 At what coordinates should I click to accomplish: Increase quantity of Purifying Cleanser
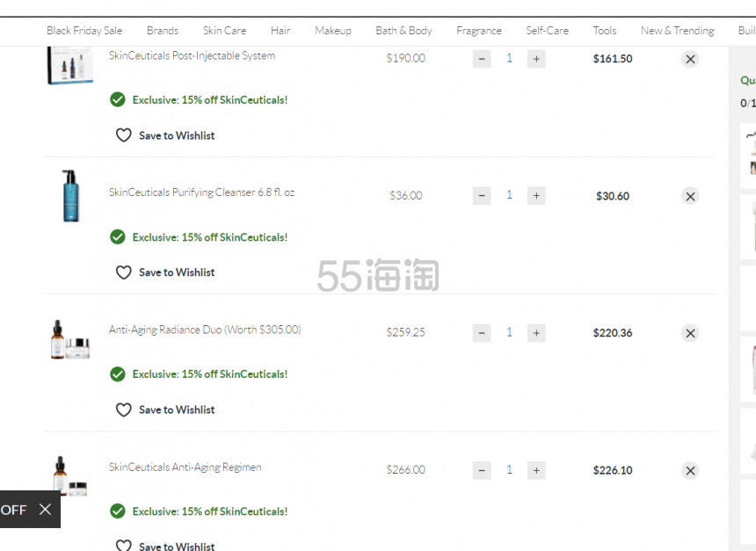pyautogui.click(x=536, y=196)
